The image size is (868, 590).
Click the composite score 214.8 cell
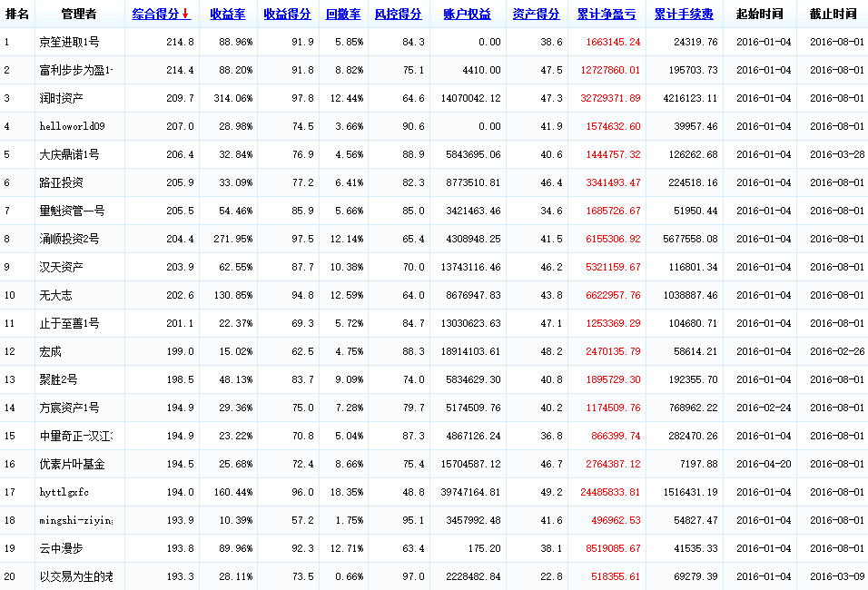tap(180, 42)
